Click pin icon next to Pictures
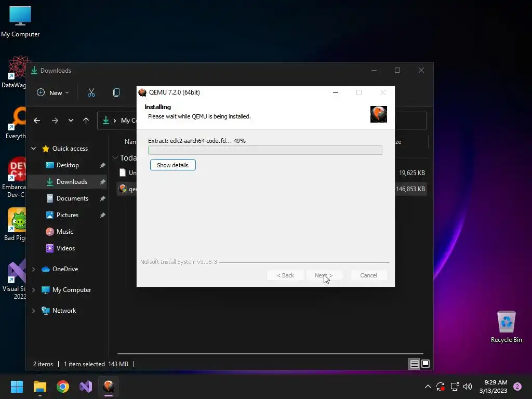 pyautogui.click(x=102, y=215)
